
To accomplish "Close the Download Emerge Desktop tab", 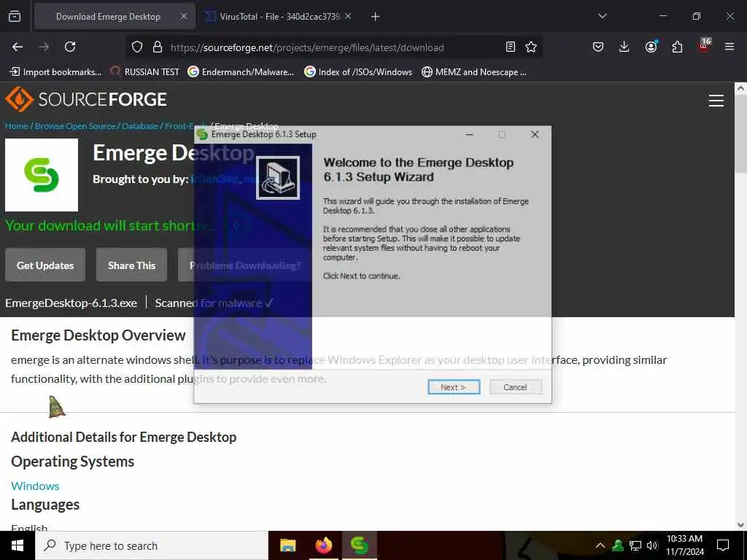I will point(184,16).
